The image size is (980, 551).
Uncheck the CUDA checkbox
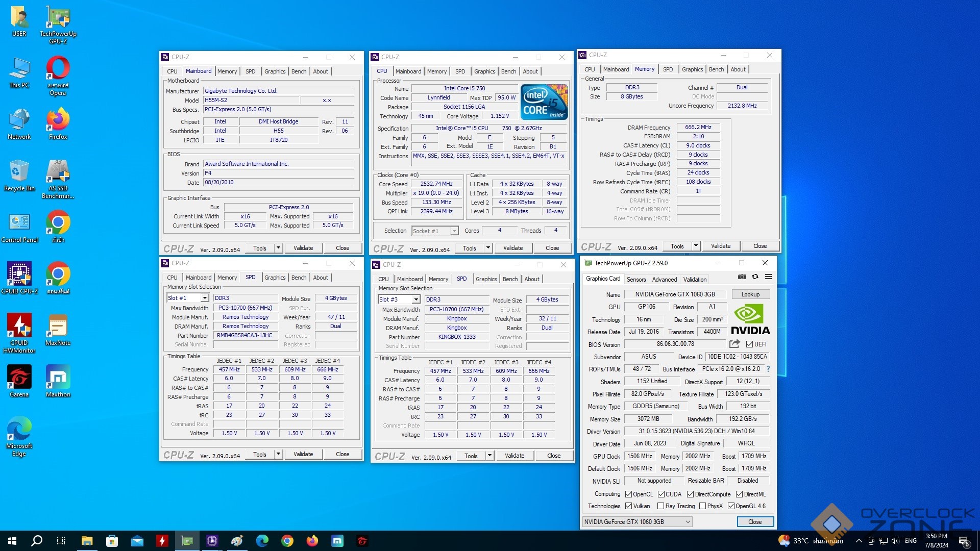click(x=661, y=494)
